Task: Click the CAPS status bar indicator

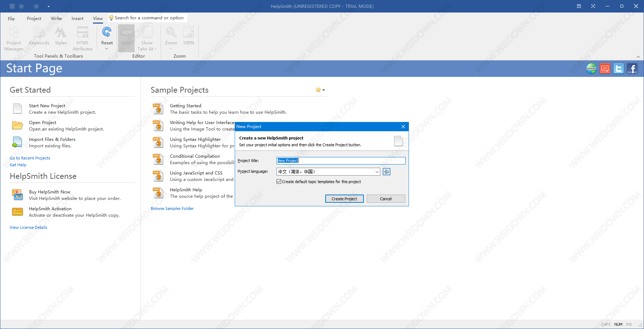Action: (x=606, y=324)
